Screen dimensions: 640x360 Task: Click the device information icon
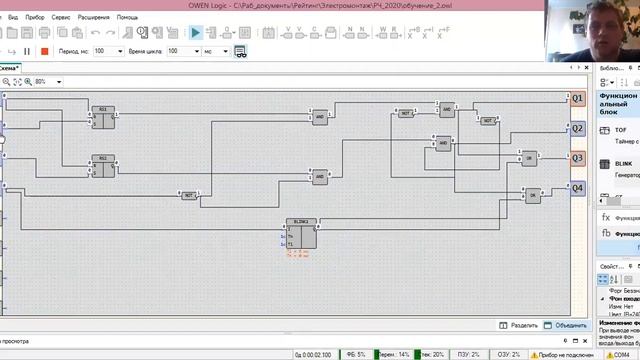142,33
